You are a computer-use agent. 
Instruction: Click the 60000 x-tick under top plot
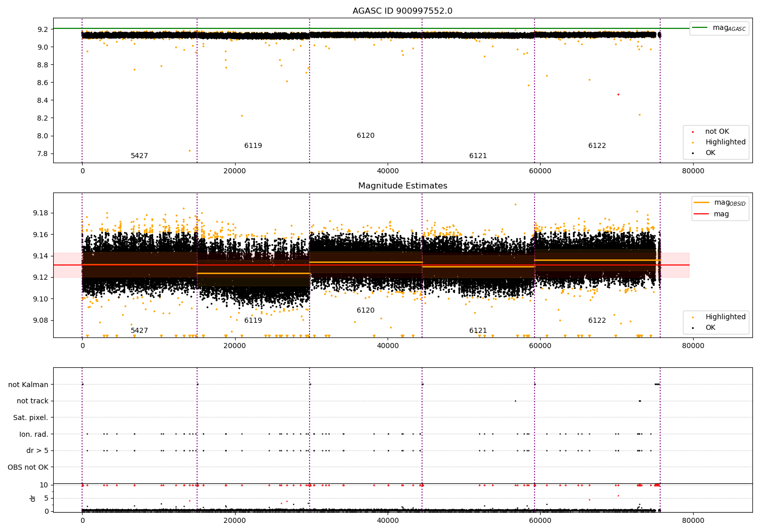tap(540, 171)
